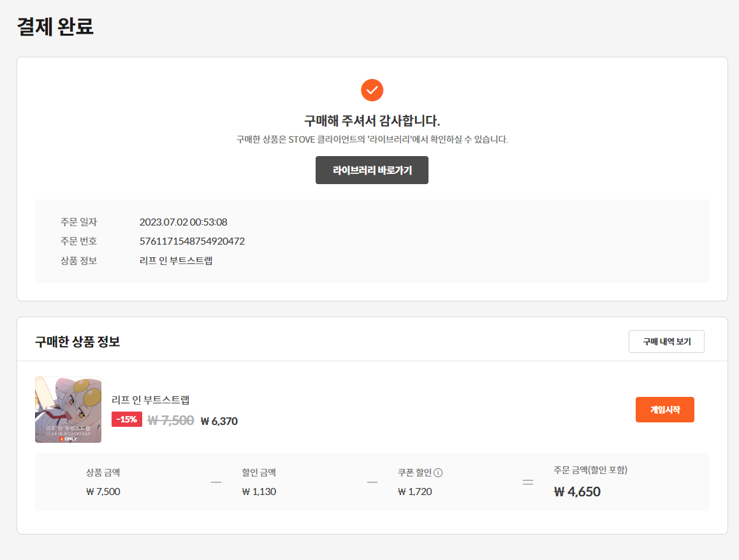Screen dimensions: 739x560
Task: Click the final order total ₩ 4,650
Action: (x=577, y=492)
